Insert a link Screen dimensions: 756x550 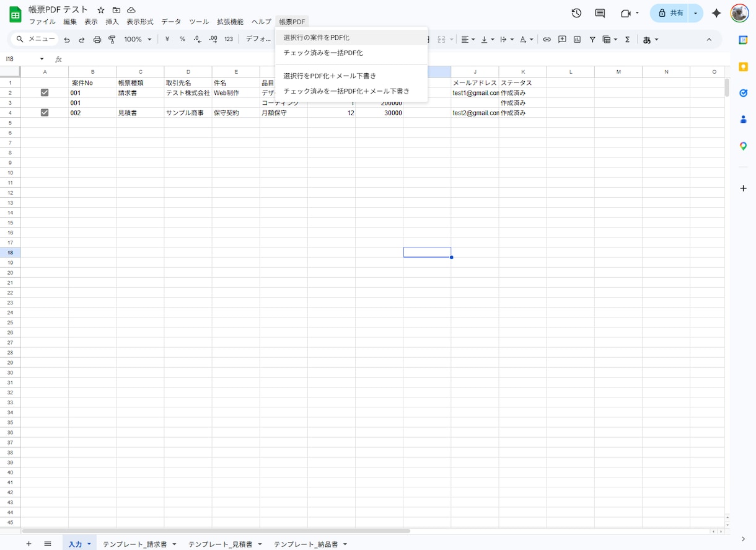(547, 39)
